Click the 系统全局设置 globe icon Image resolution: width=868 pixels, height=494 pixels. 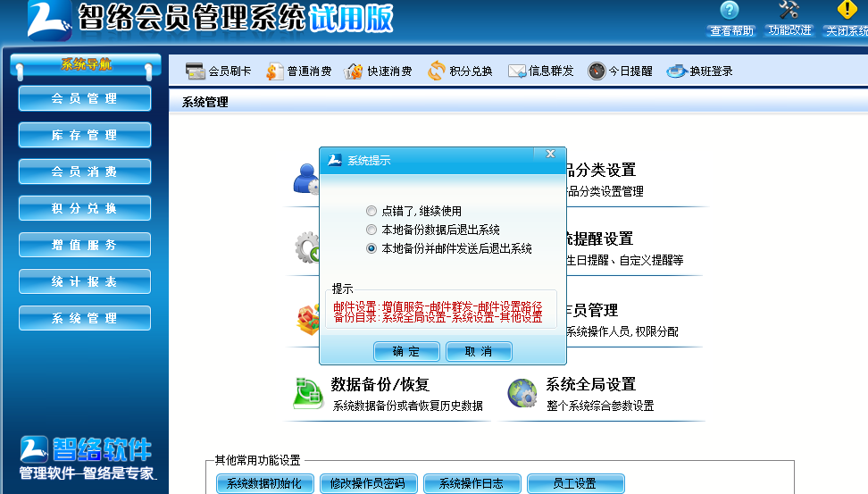click(522, 393)
